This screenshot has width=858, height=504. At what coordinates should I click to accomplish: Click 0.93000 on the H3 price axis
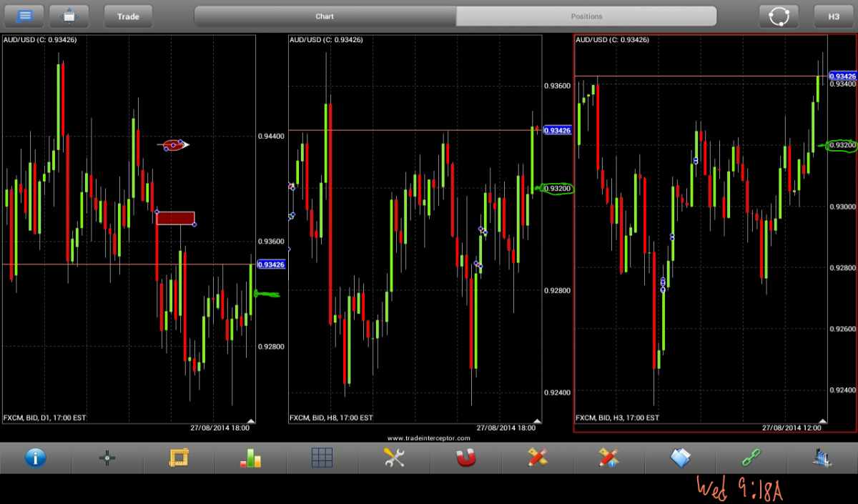click(x=842, y=207)
